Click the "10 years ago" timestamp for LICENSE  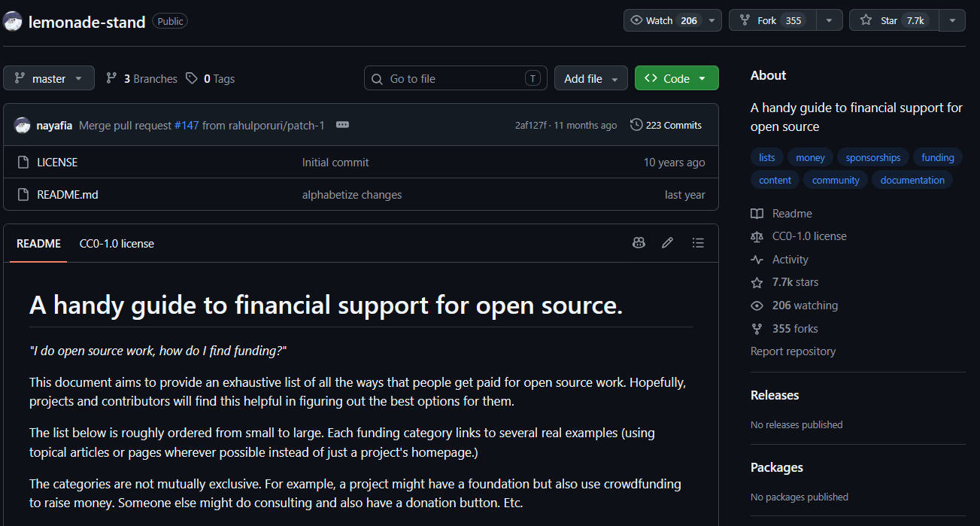(674, 162)
